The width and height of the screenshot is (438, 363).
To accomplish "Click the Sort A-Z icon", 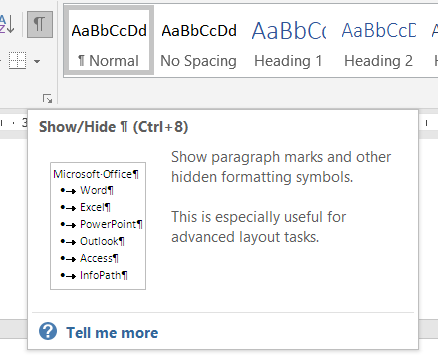I will click(x=7, y=24).
